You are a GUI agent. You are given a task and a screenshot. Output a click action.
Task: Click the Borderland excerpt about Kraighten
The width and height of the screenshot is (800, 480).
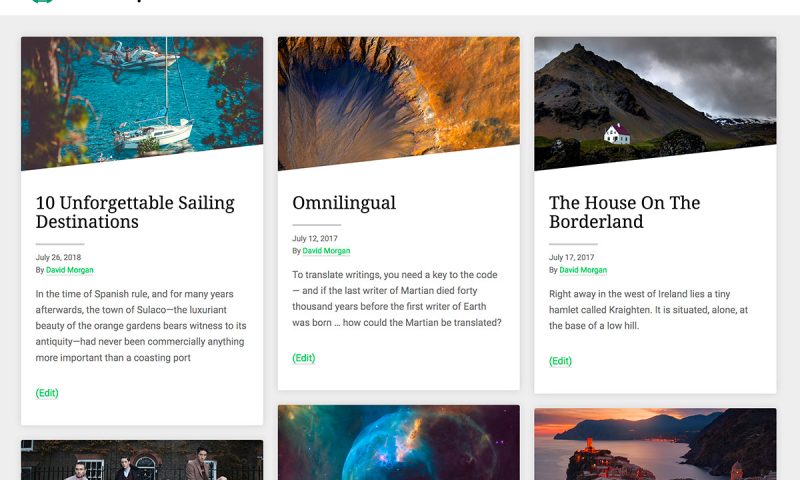pos(648,310)
